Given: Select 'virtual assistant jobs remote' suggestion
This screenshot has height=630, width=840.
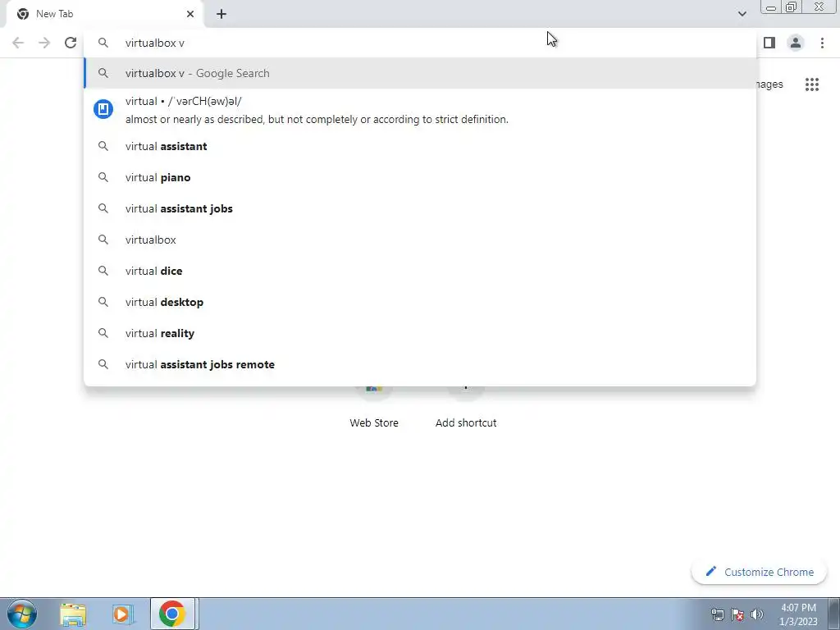Looking at the screenshot, I should (x=420, y=364).
